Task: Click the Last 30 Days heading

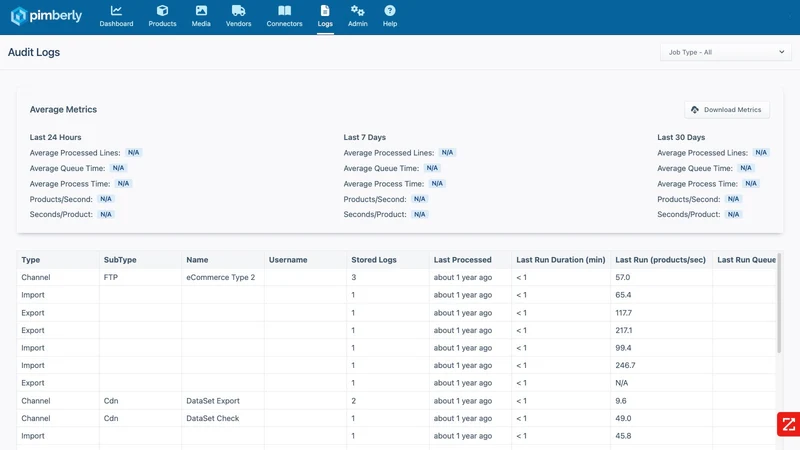Action: [681, 137]
